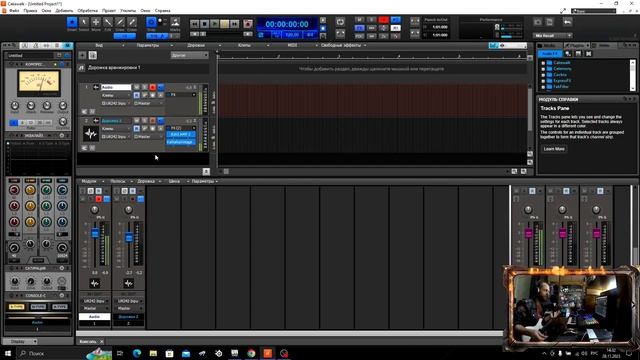This screenshot has width=640, height=360.
Task: Open the MIDI dropdown menu
Action: [293, 45]
